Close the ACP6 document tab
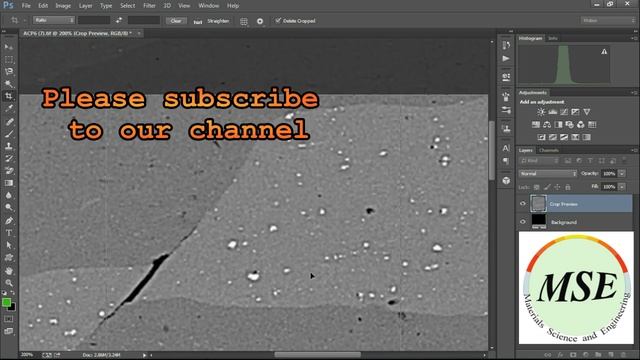Image resolution: width=640 pixels, height=360 pixels. click(x=139, y=33)
